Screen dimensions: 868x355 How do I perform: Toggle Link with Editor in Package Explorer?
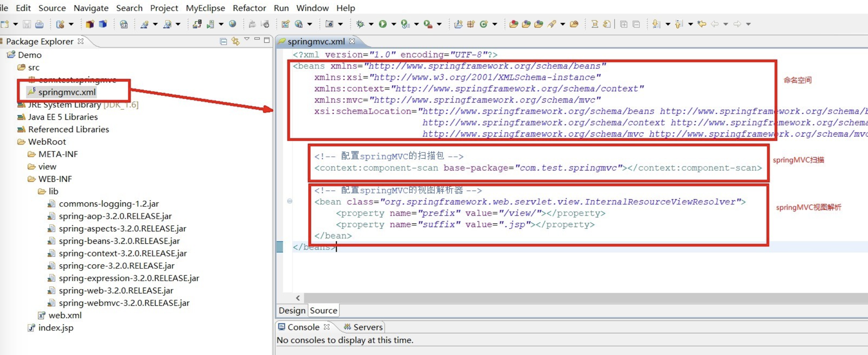235,41
